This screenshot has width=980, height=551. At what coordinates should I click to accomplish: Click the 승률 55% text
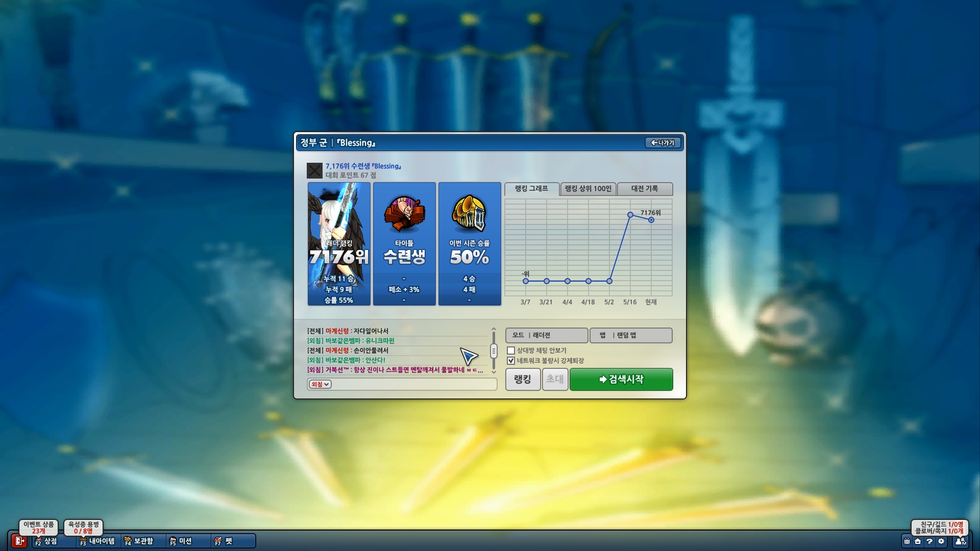coord(339,300)
